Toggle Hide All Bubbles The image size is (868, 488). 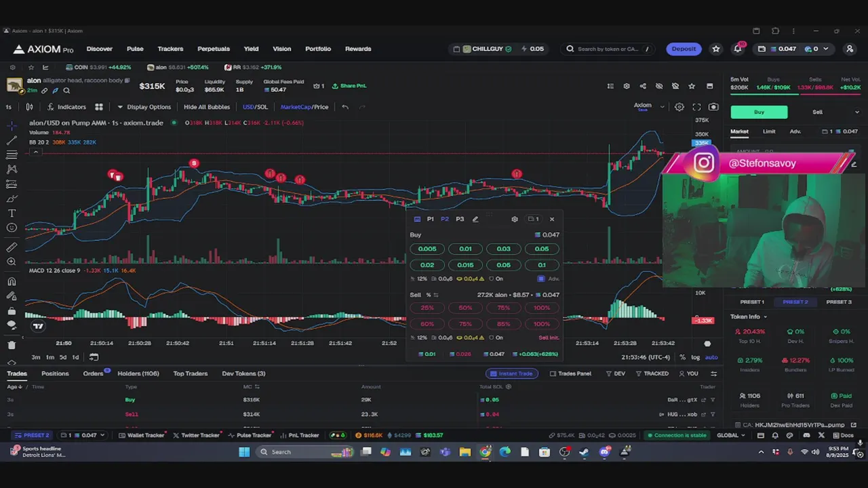207,107
